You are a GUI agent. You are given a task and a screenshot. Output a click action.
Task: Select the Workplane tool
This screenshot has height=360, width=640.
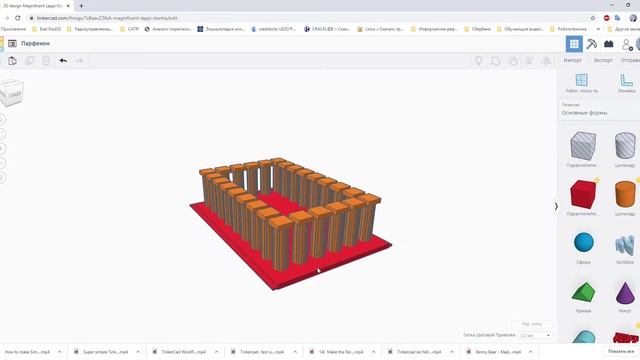(582, 83)
